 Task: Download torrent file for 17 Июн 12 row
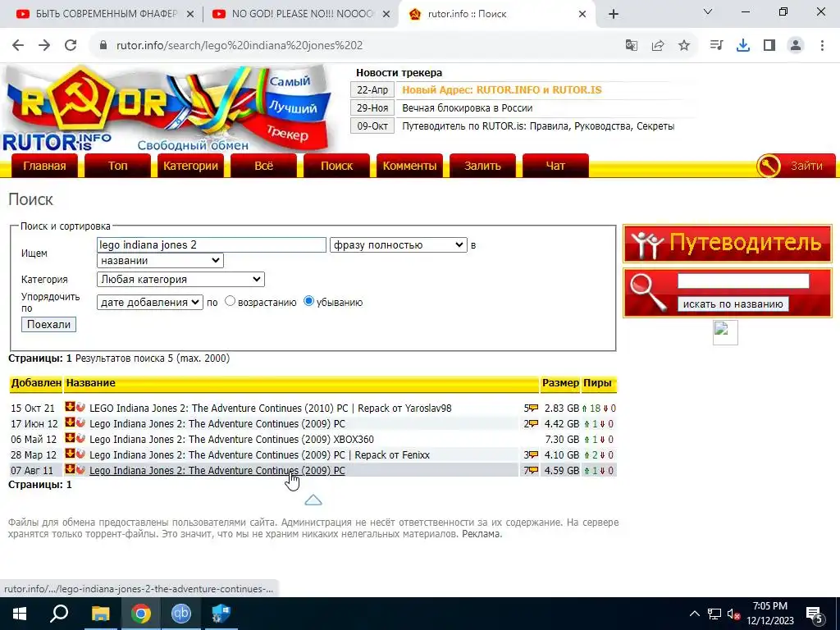[70, 422]
